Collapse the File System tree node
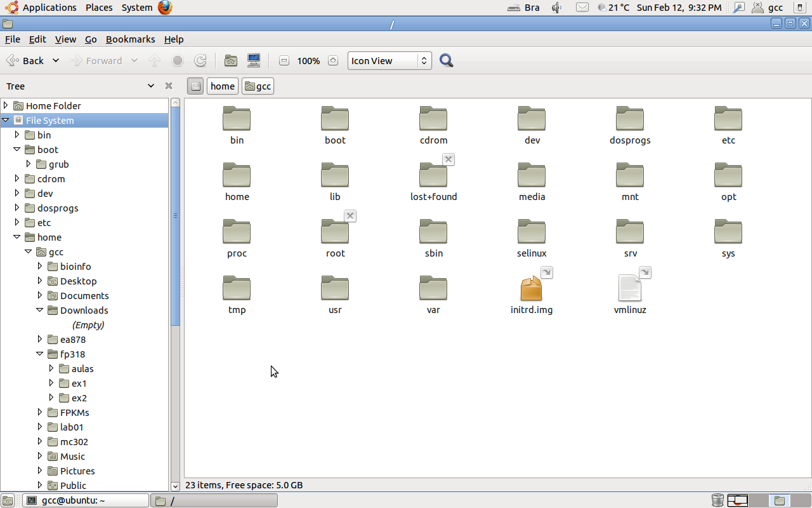The width and height of the screenshot is (812, 508). point(6,120)
